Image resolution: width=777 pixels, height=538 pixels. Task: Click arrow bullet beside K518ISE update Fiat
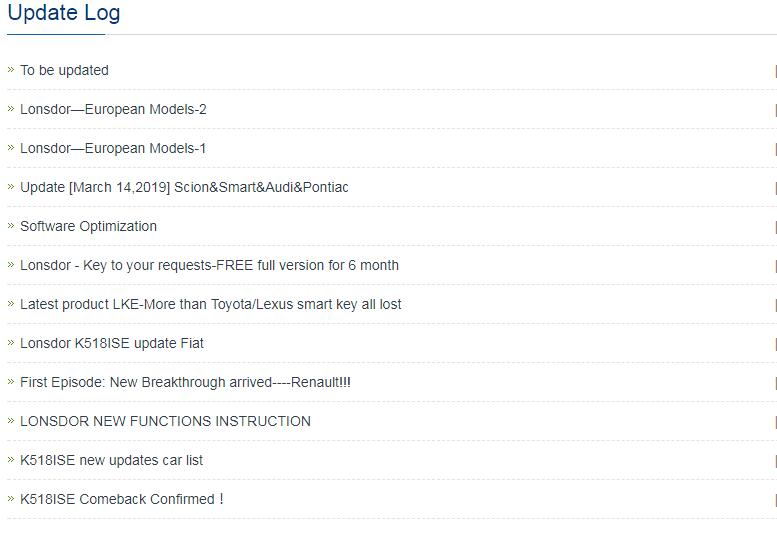[x=11, y=343]
